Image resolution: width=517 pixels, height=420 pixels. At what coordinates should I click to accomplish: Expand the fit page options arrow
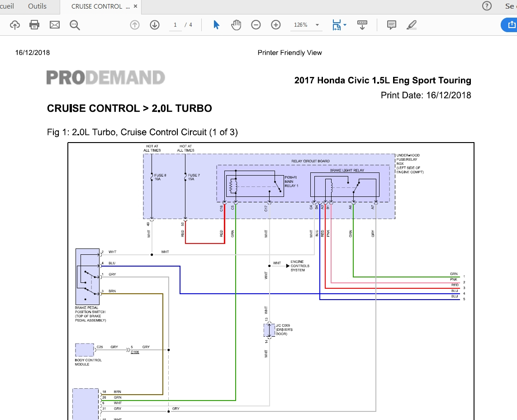click(345, 25)
